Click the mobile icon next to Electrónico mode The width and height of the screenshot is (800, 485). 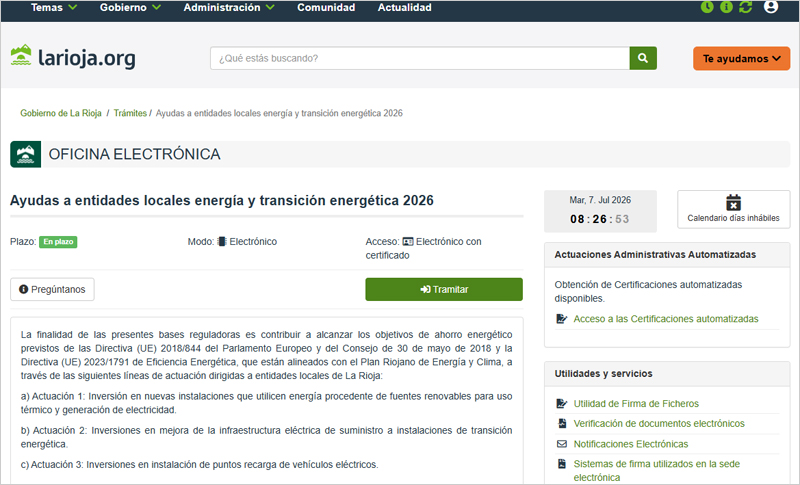(x=222, y=241)
